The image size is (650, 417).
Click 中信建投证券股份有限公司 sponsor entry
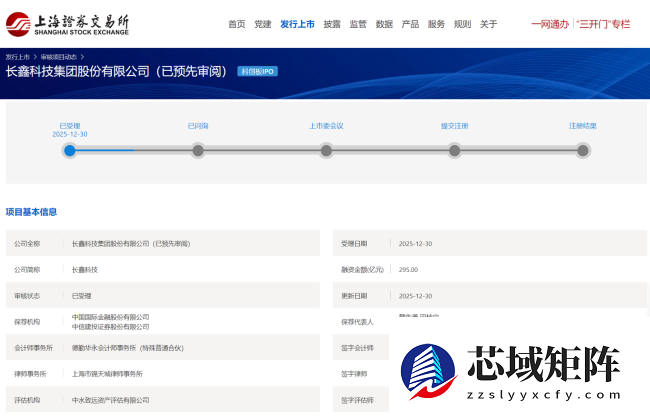pos(110,327)
